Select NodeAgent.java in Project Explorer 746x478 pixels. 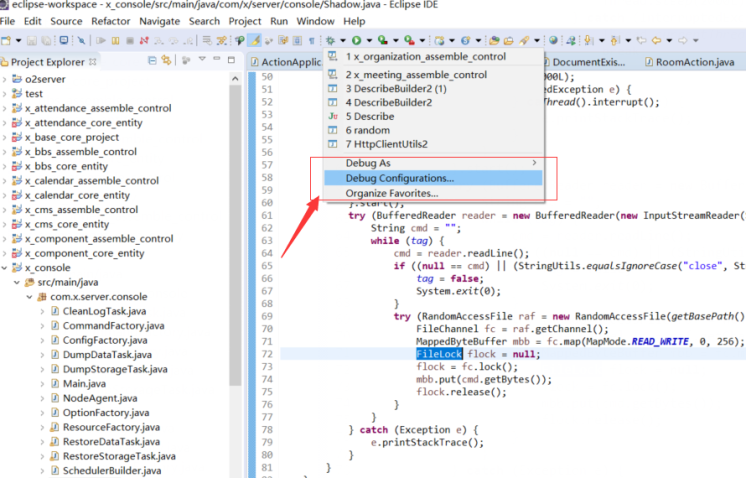coord(100,399)
